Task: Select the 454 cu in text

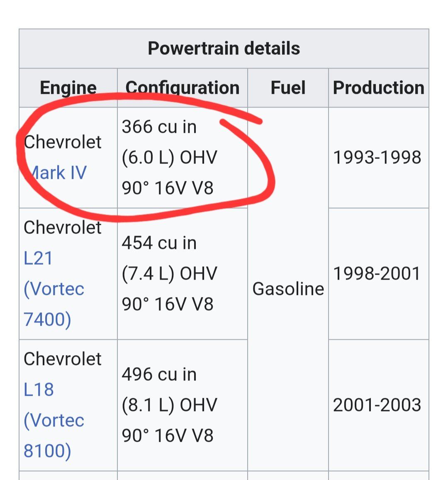Action: [x=159, y=243]
